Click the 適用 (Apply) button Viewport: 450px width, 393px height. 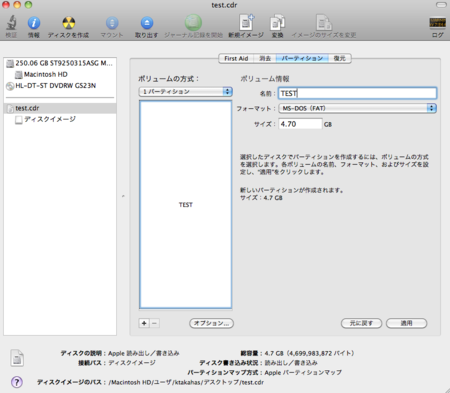coord(406,323)
